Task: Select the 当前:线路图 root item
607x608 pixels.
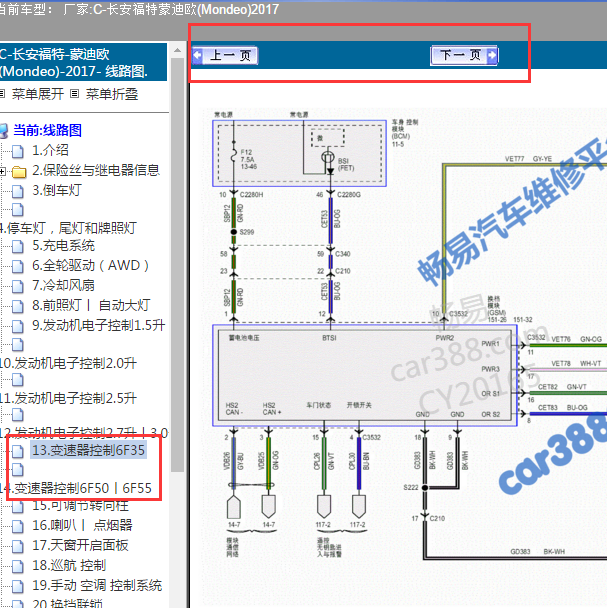Action: [x=47, y=130]
